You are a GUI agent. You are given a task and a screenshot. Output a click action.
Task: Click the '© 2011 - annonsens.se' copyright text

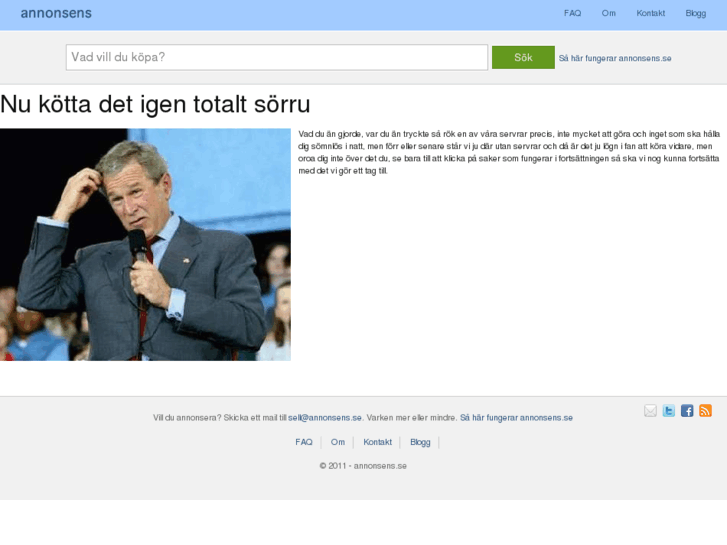click(363, 466)
